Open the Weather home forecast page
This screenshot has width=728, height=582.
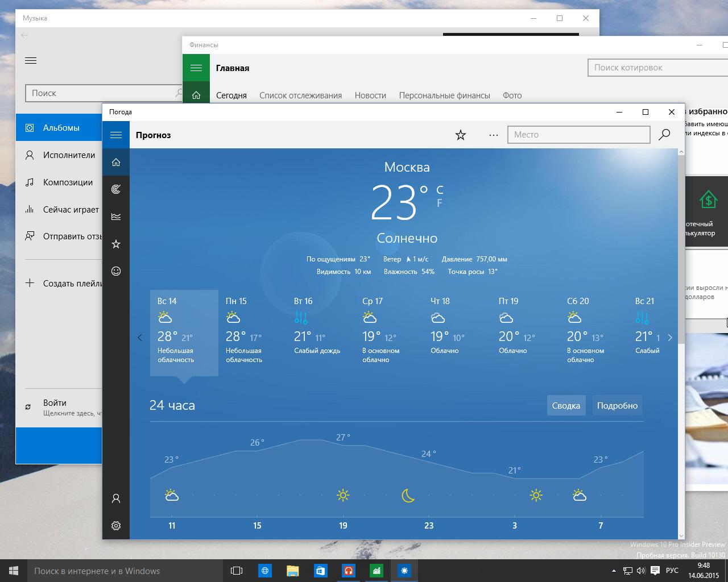(116, 162)
